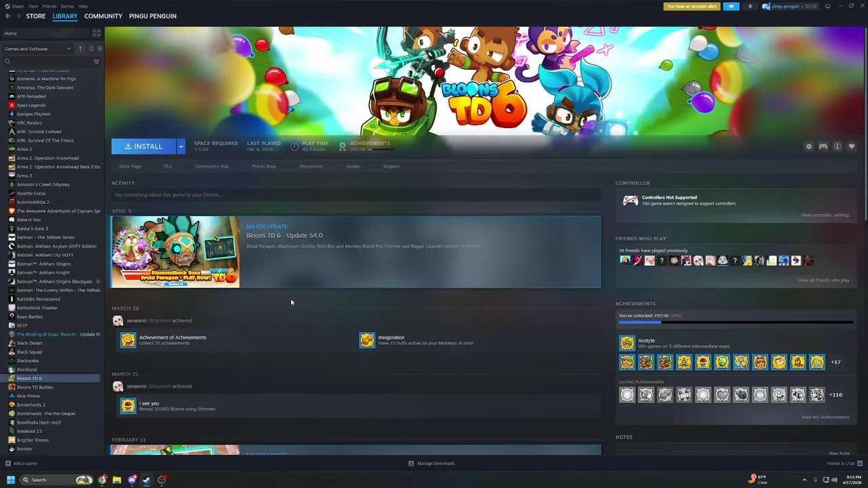Expand Install options dropdown arrow
Image resolution: width=868 pixels, height=488 pixels.
[x=181, y=146]
